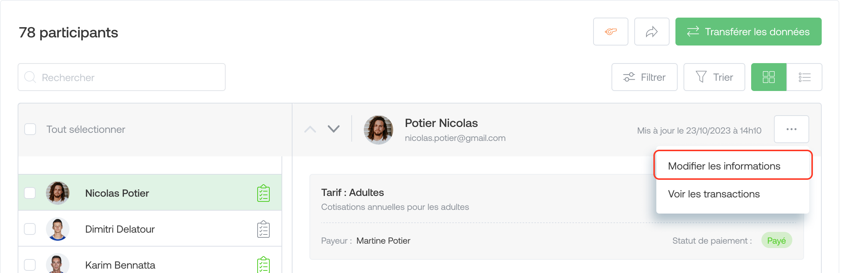The image size is (868, 273).
Task: Check the Tout sélectionner checkbox
Action: (x=30, y=129)
